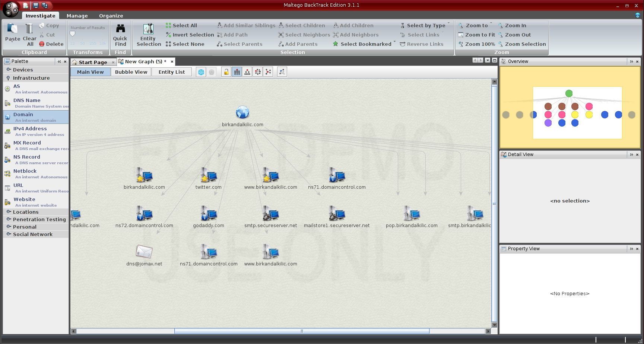Toggle the interactive cursor layout icon

[282, 72]
